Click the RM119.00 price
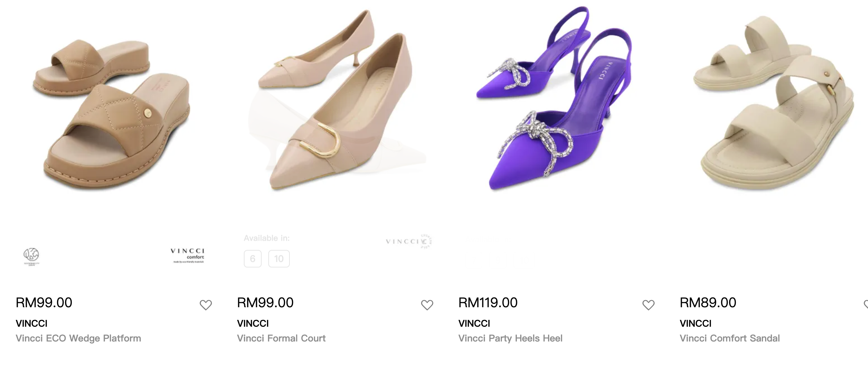868x366 pixels. coord(488,303)
